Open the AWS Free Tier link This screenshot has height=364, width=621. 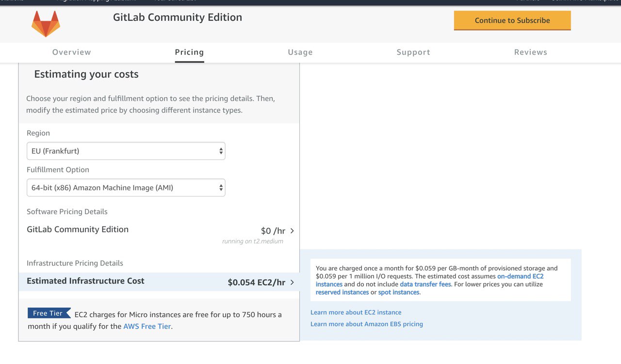point(147,326)
